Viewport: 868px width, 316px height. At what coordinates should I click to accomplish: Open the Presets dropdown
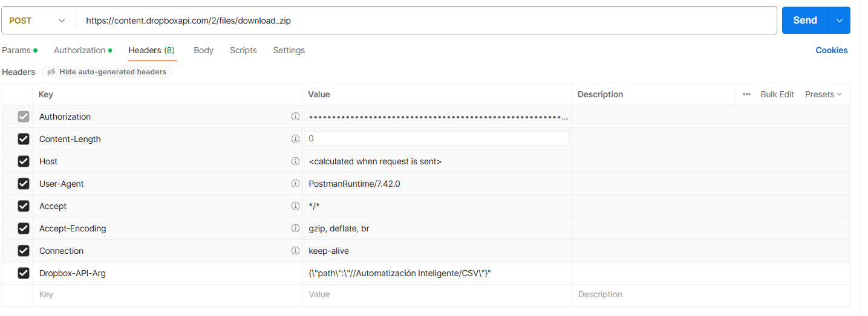tap(823, 94)
